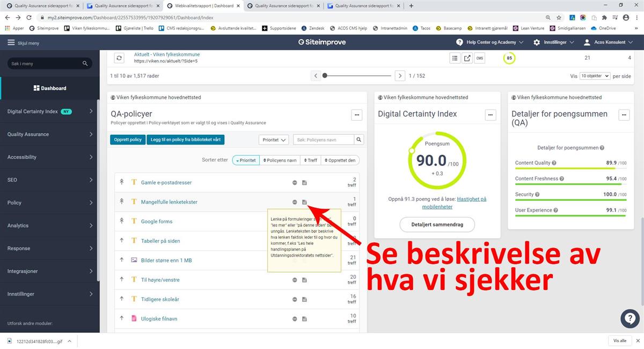Click the round status icon for Gamle e-postadresser
The width and height of the screenshot is (644, 349).
tap(295, 183)
